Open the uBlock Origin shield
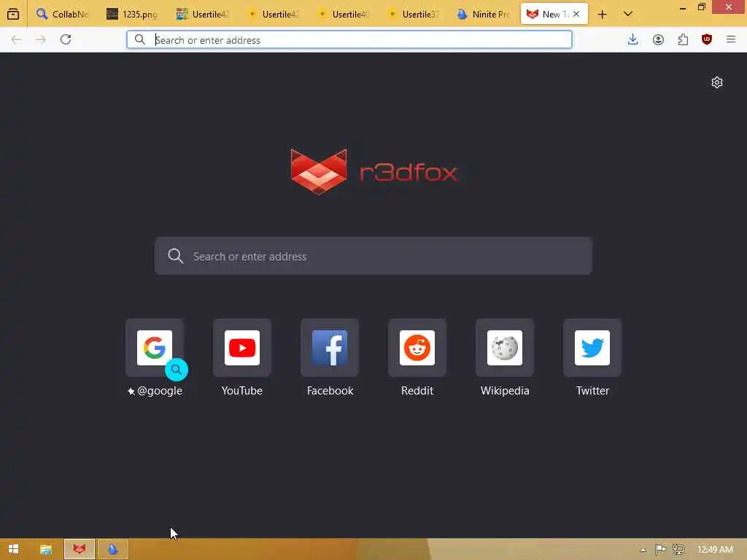747x560 pixels. (707, 39)
